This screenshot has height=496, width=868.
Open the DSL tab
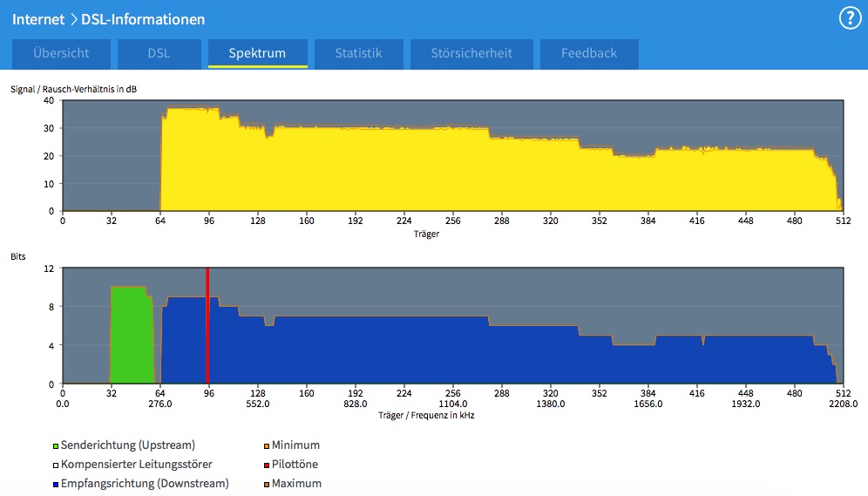[159, 54]
